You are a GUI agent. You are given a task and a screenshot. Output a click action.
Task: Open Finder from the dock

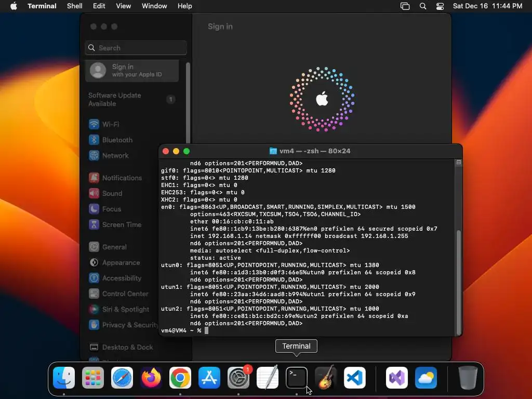64,378
